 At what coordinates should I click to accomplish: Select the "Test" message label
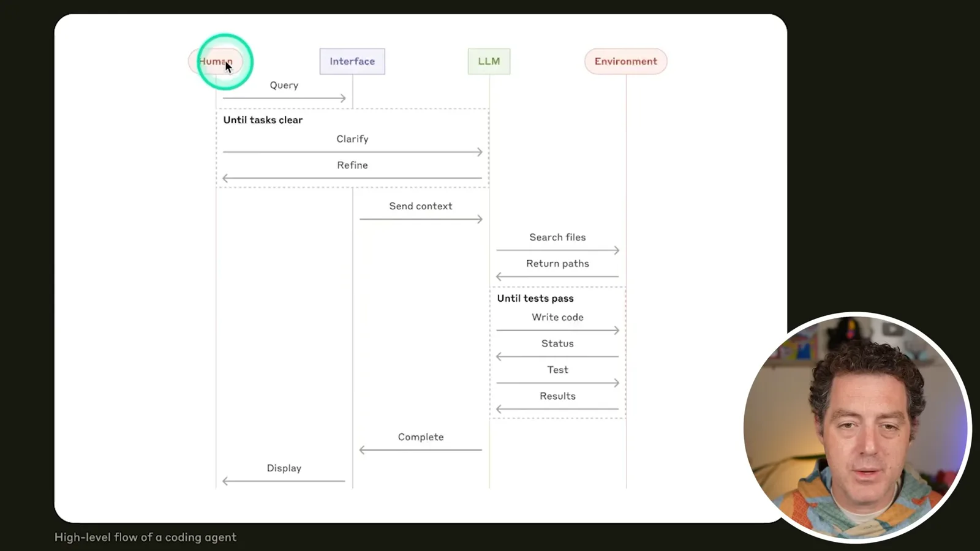[557, 370]
